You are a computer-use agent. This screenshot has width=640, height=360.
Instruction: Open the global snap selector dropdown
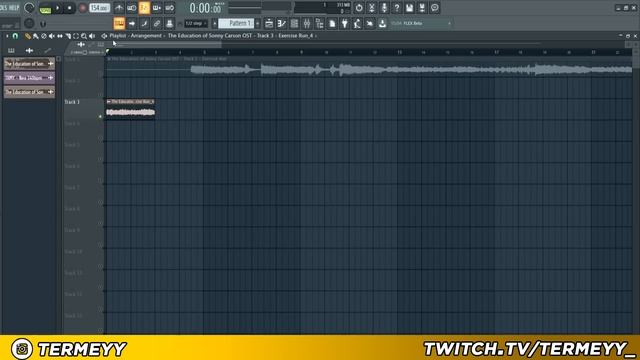click(196, 24)
